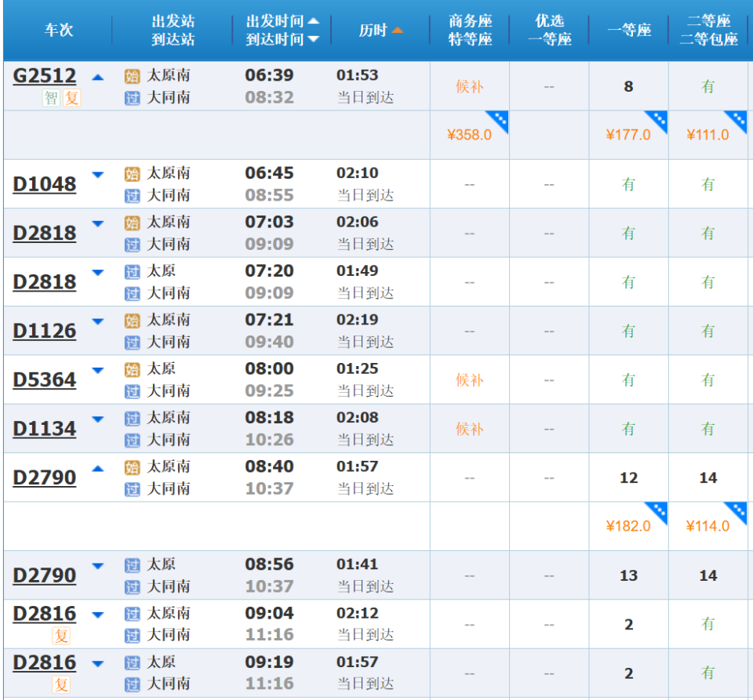Collapse the G2512 price details arrow

tap(98, 78)
